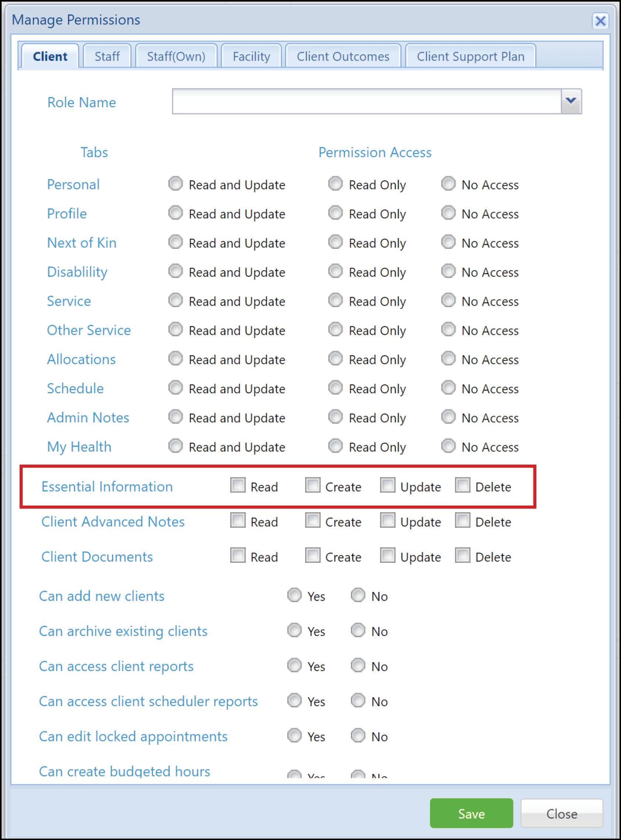Select No for Can archive existing clients
Screen dimensions: 621x840
tap(358, 630)
